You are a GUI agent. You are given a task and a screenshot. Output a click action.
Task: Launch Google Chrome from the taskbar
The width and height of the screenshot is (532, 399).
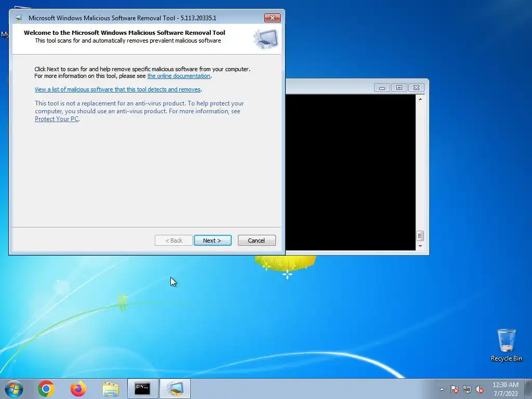coord(46,389)
